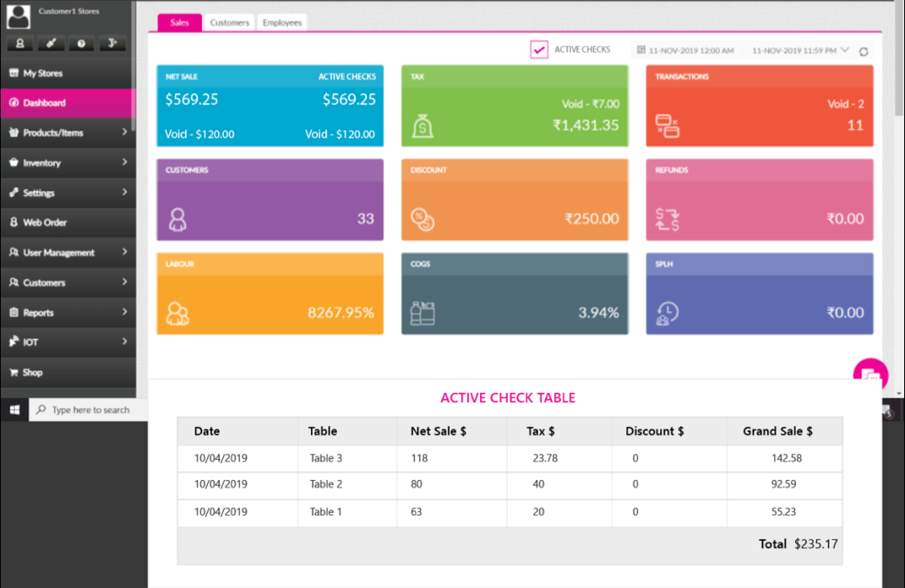Select the Inventory menu item

pos(68,162)
